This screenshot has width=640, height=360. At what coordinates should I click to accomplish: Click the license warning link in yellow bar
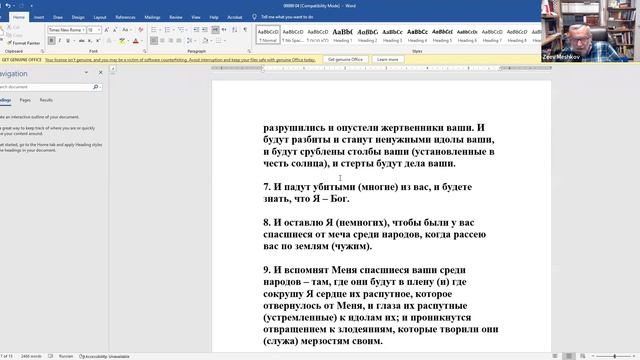(180, 60)
